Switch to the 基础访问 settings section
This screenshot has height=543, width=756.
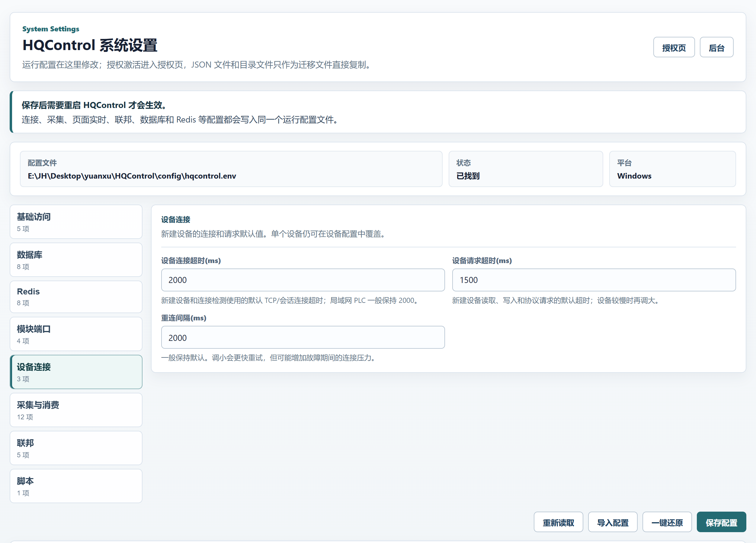tap(76, 222)
